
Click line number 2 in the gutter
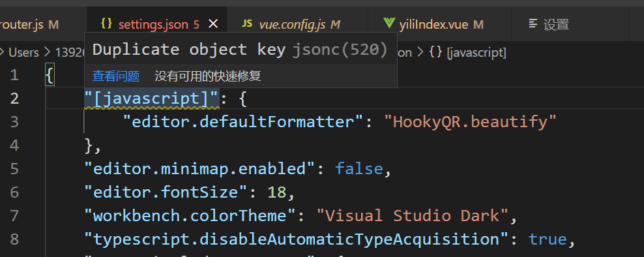click(14, 98)
